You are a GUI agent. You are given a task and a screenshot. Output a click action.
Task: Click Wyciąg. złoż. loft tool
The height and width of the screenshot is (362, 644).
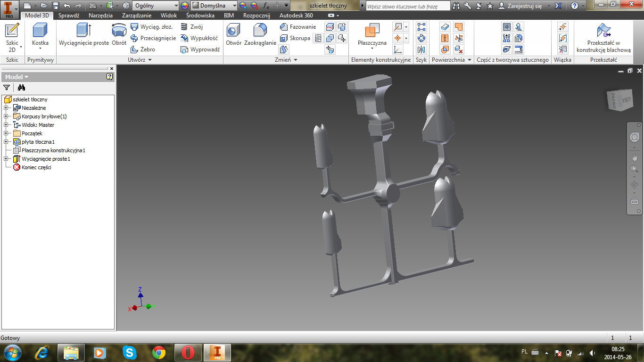(x=151, y=27)
